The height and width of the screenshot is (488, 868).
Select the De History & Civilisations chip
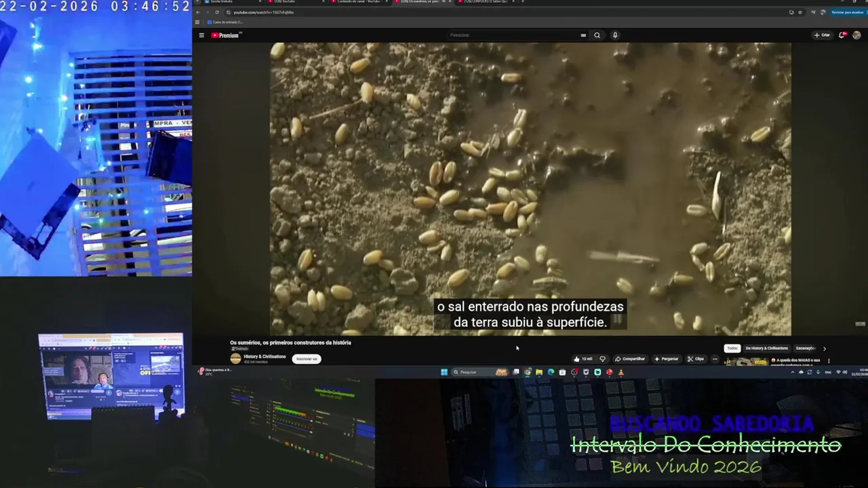pos(766,348)
